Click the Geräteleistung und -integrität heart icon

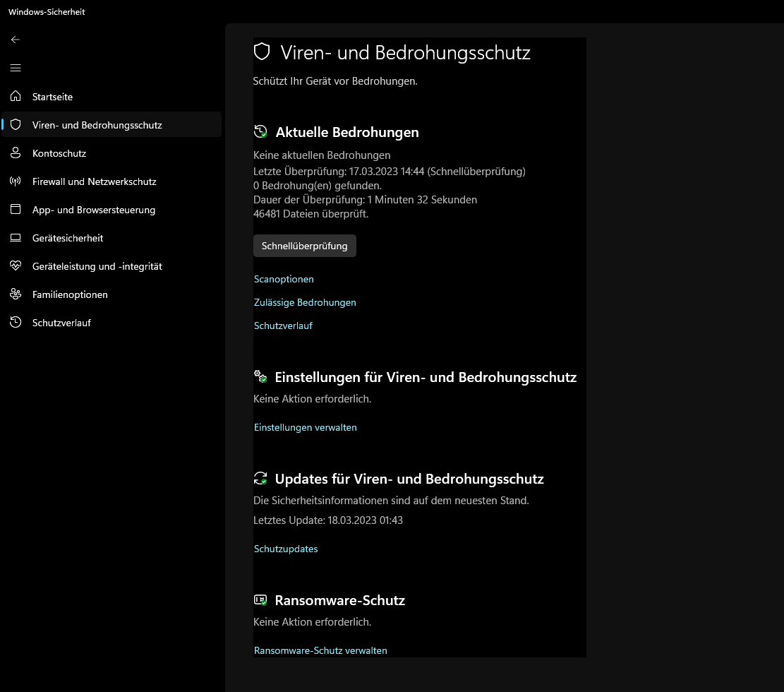pos(15,266)
